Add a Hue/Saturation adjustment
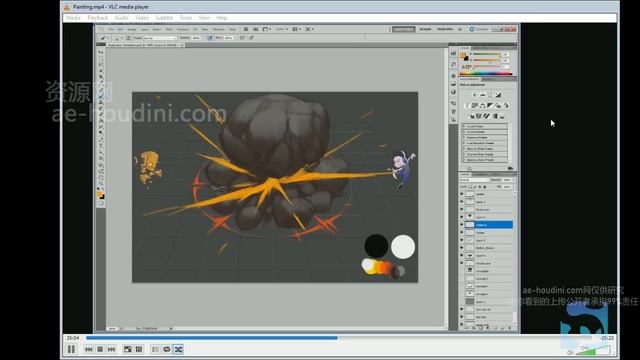Image resolution: width=640 pixels, height=360 pixels. (474, 105)
